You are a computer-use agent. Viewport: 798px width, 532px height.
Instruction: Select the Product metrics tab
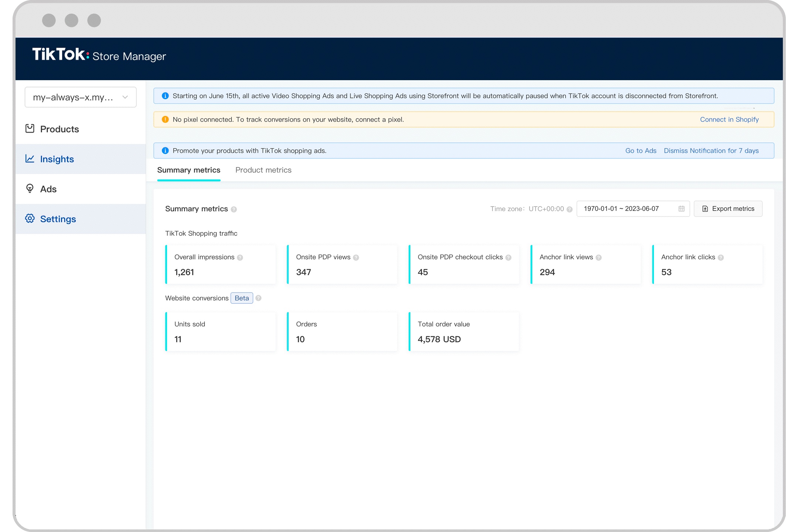pos(263,170)
